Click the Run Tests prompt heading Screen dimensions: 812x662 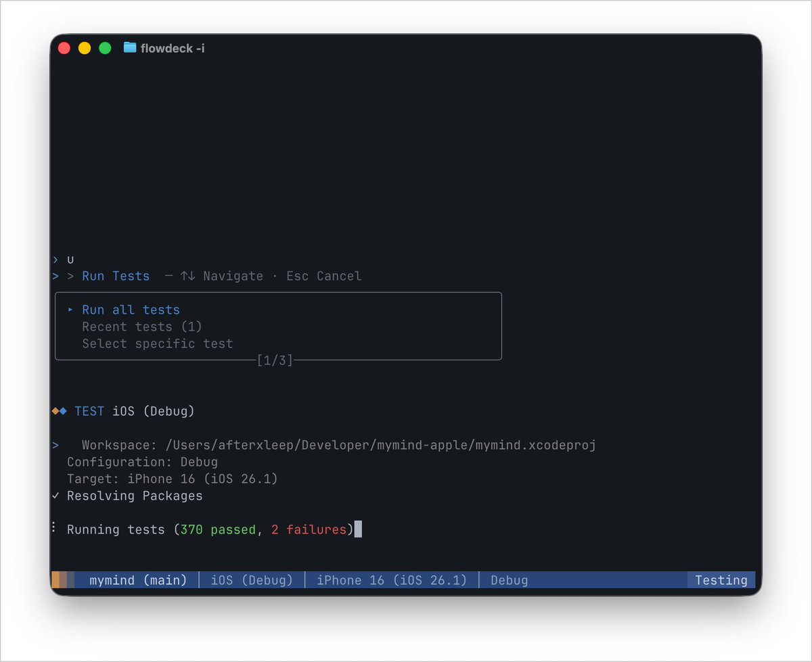coord(116,276)
